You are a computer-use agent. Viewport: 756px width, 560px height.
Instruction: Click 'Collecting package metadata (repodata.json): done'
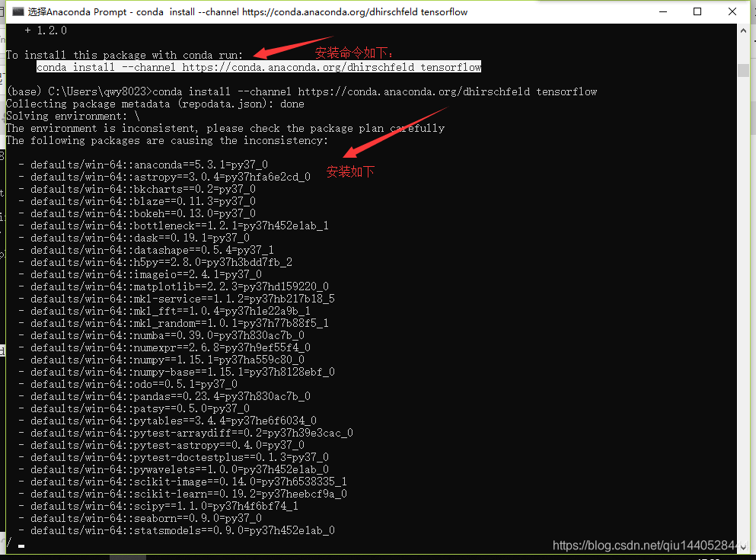click(155, 104)
